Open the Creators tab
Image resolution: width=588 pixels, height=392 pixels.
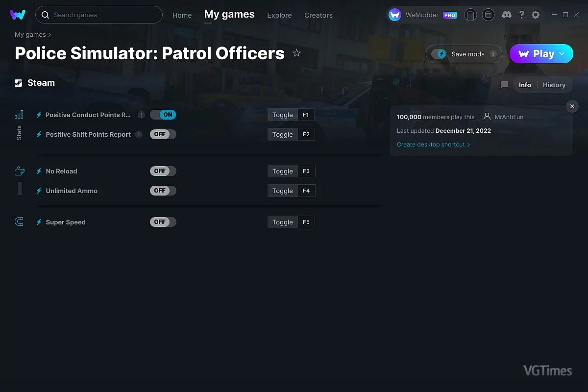coord(318,15)
